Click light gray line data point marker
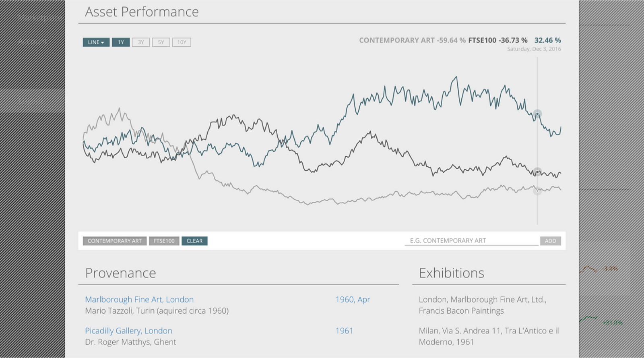This screenshot has height=358, width=644. (537, 190)
